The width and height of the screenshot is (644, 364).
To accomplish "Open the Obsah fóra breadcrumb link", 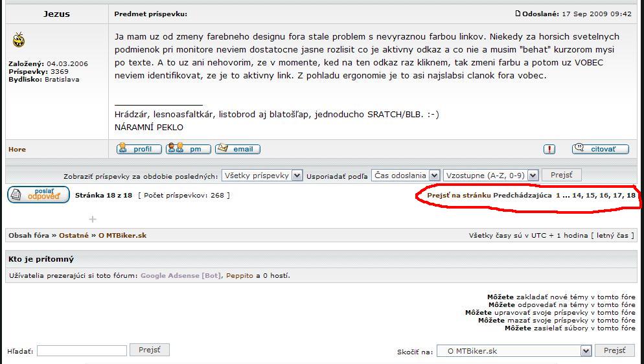I will [x=29, y=236].
